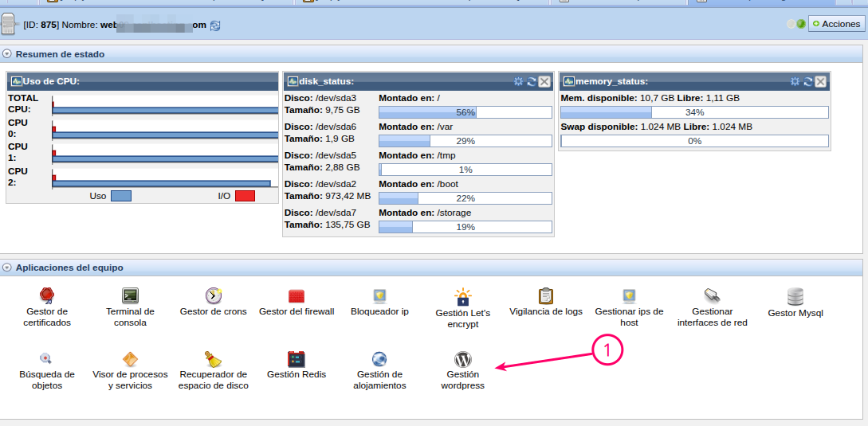
Task: Open Gestión Let's encrypt
Action: (463, 298)
